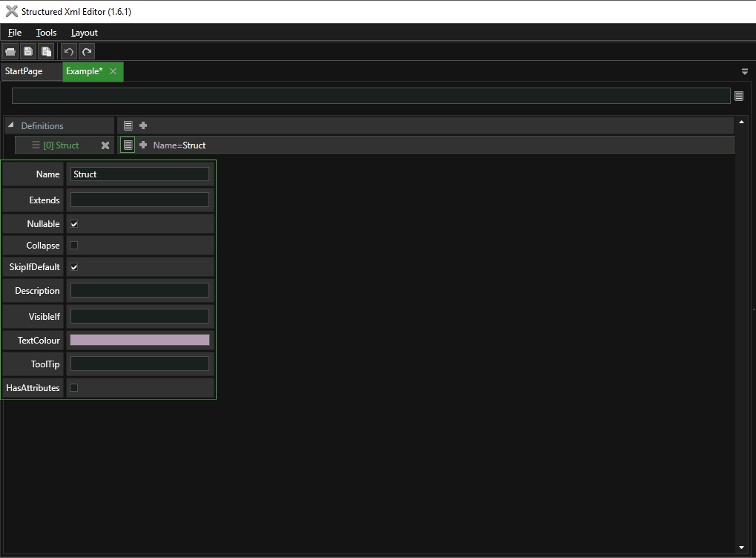The height and width of the screenshot is (558, 756).
Task: Open the Tools menu
Action: 46,33
